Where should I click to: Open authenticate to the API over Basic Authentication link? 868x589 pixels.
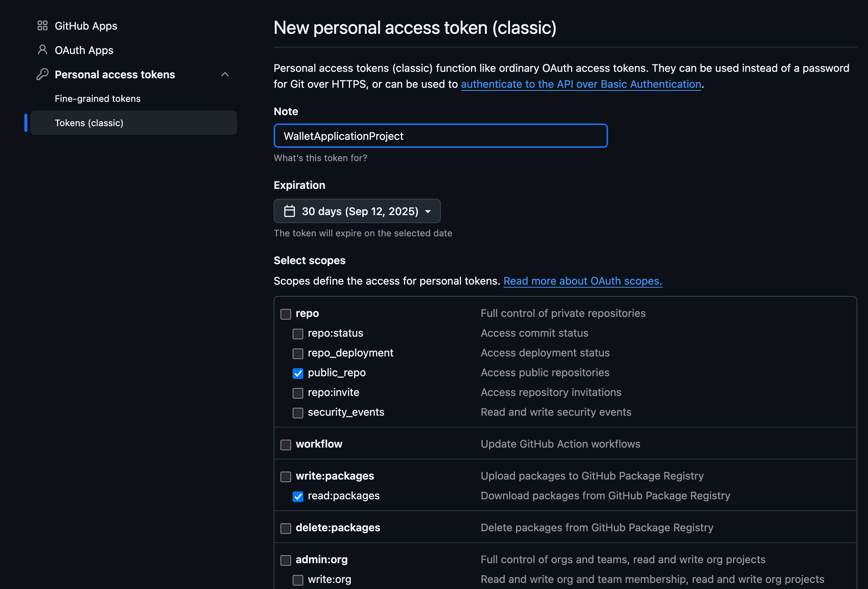click(581, 84)
